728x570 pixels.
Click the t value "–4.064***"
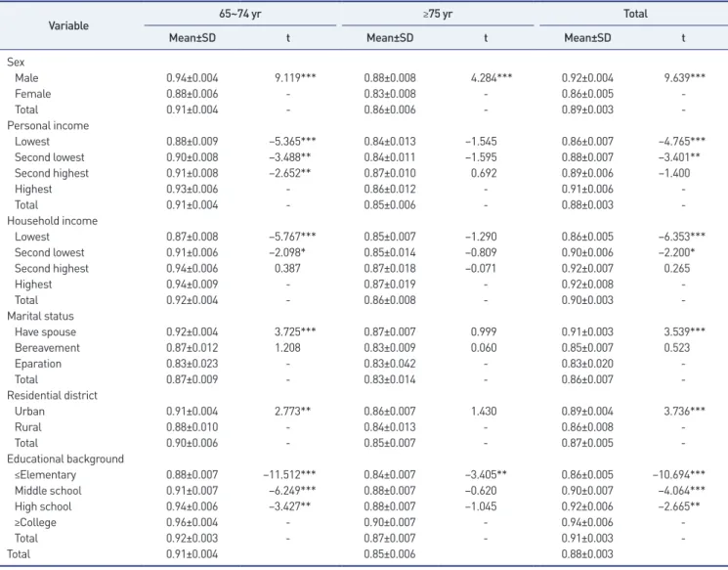(x=681, y=491)
